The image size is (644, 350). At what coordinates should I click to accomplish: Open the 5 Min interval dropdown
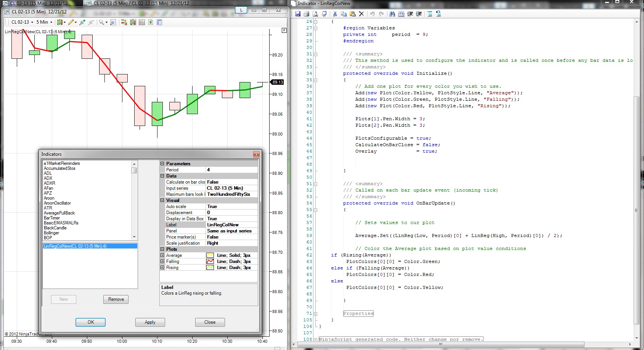coord(45,22)
